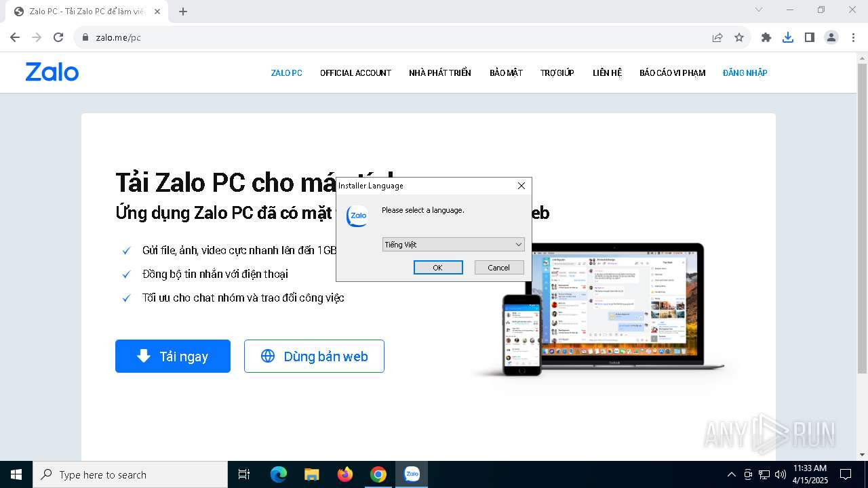
Task: Click the Zalo logo on the page
Action: 52,72
